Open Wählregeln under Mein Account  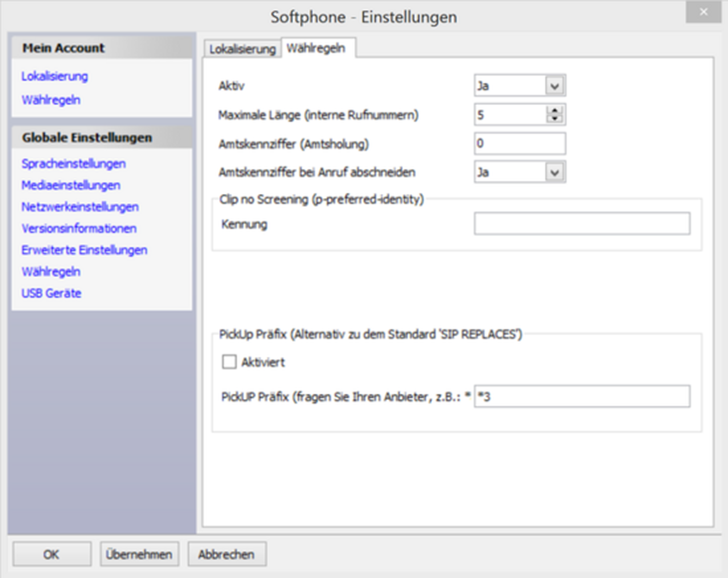51,100
